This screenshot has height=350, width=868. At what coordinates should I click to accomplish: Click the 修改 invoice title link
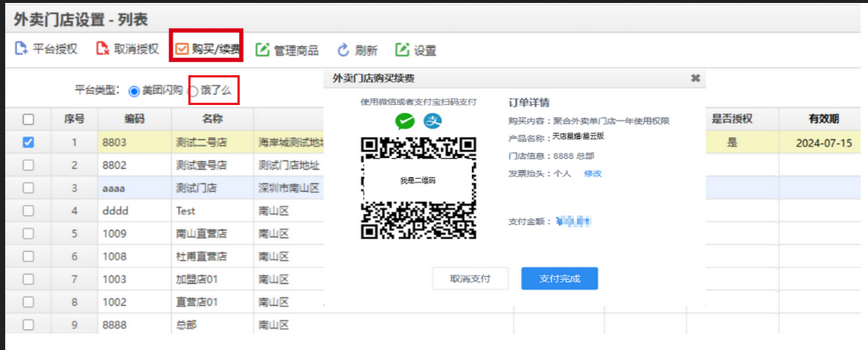tap(593, 174)
